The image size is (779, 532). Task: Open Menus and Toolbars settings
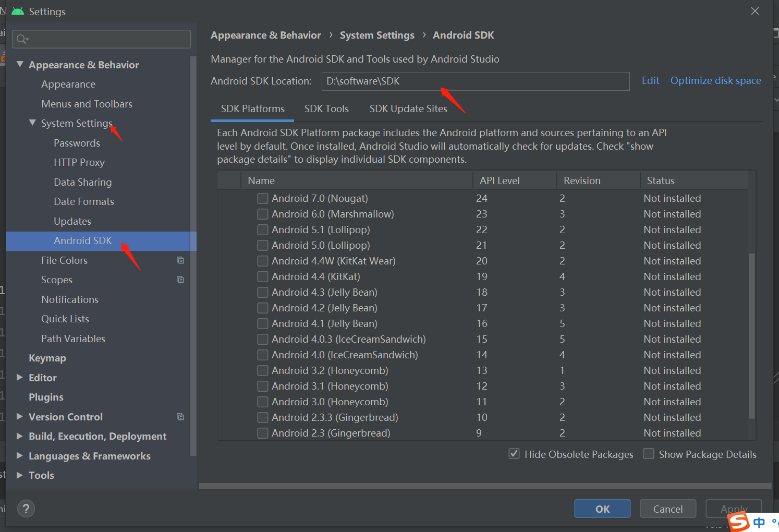coord(87,104)
